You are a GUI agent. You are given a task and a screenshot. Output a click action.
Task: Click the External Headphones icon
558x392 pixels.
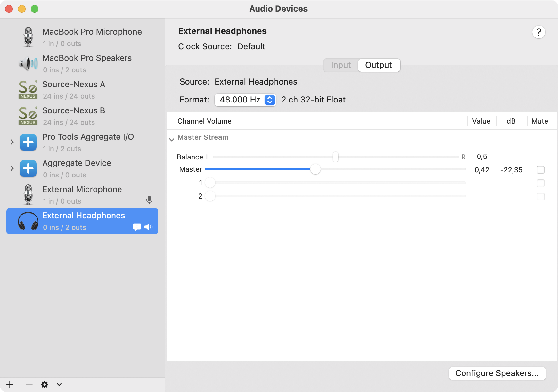click(x=28, y=221)
